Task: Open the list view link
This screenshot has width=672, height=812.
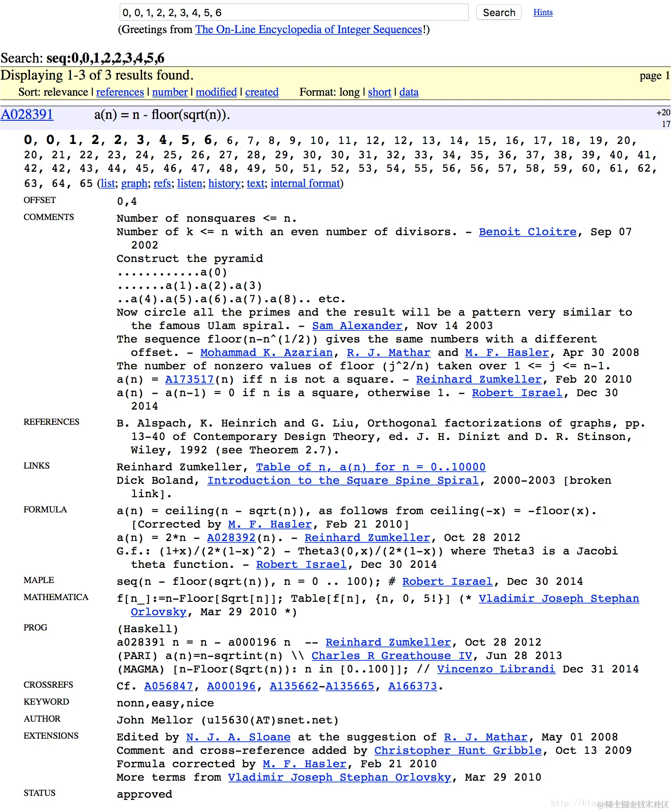Action: click(x=108, y=183)
